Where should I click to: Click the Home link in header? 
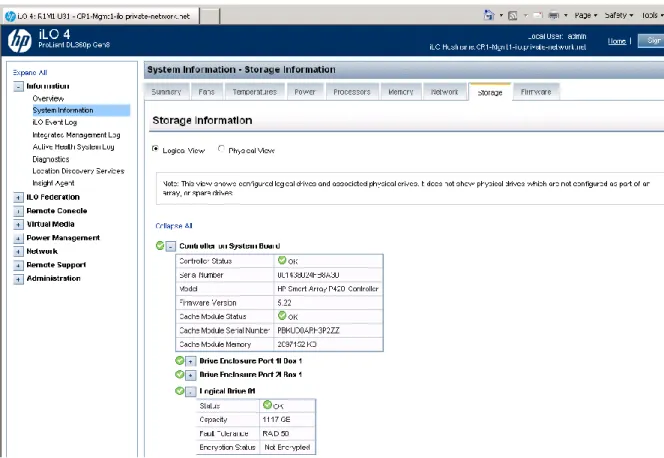[x=617, y=41]
